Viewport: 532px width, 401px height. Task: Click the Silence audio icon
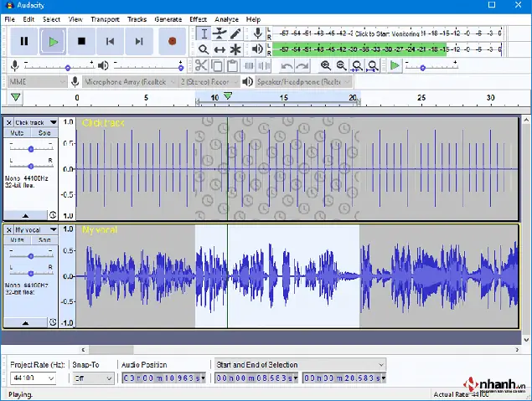pyautogui.click(x=264, y=65)
